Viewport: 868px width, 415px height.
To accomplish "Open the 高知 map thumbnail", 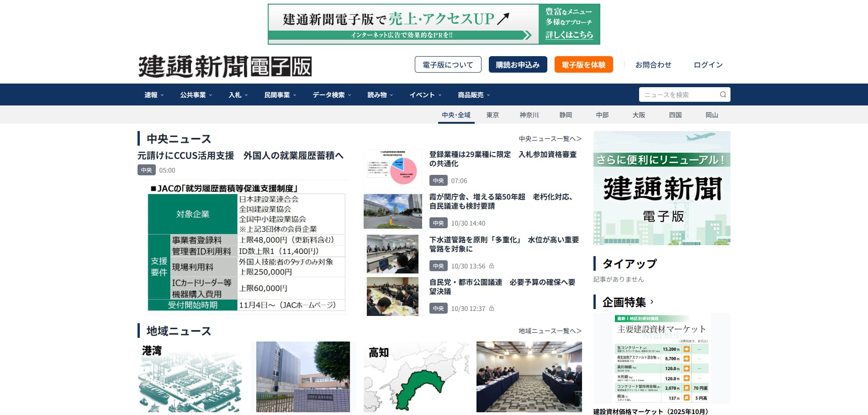I will pos(415,376).
